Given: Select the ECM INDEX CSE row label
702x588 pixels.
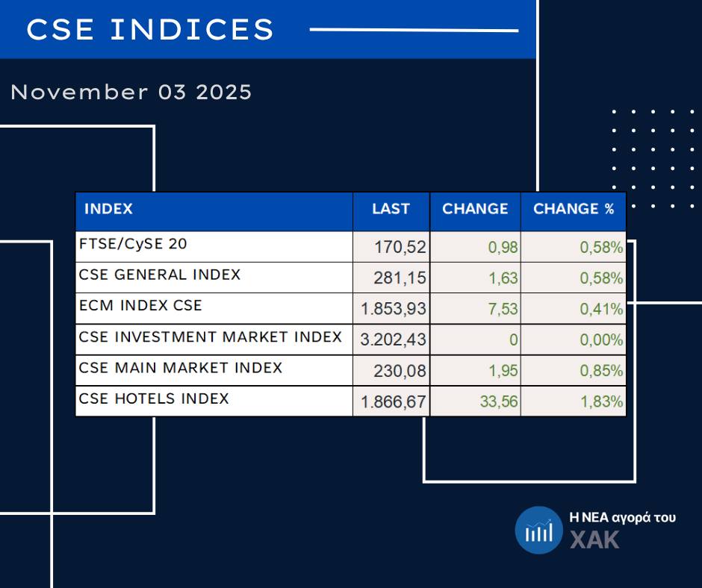Looking at the screenshot, I should tap(140, 306).
